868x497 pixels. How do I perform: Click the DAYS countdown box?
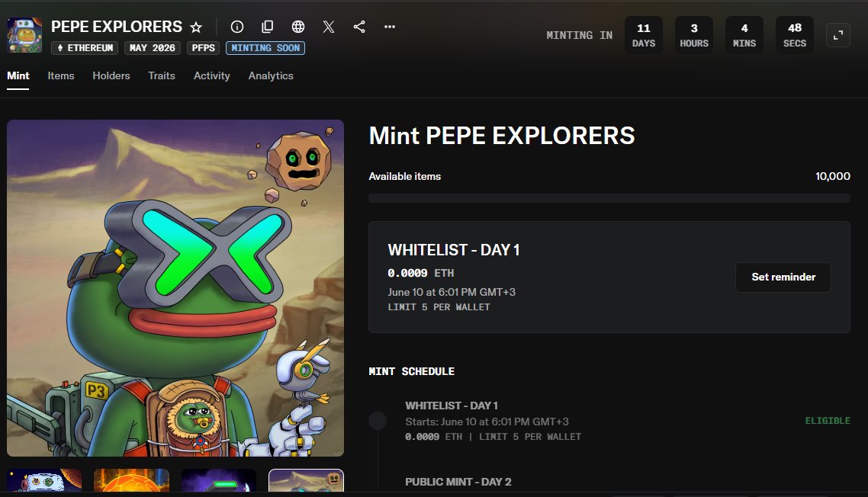click(644, 35)
